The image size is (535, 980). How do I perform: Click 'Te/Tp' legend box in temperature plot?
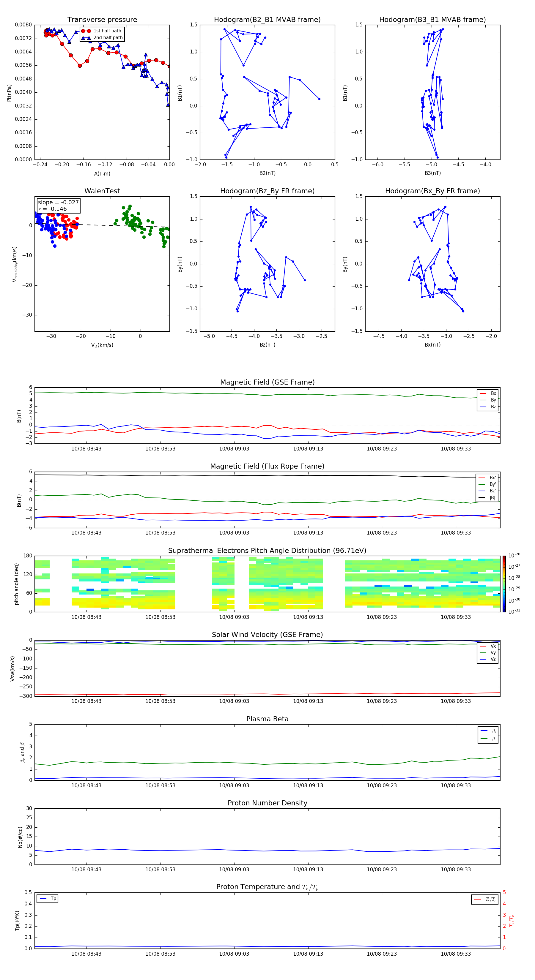[x=484, y=899]
